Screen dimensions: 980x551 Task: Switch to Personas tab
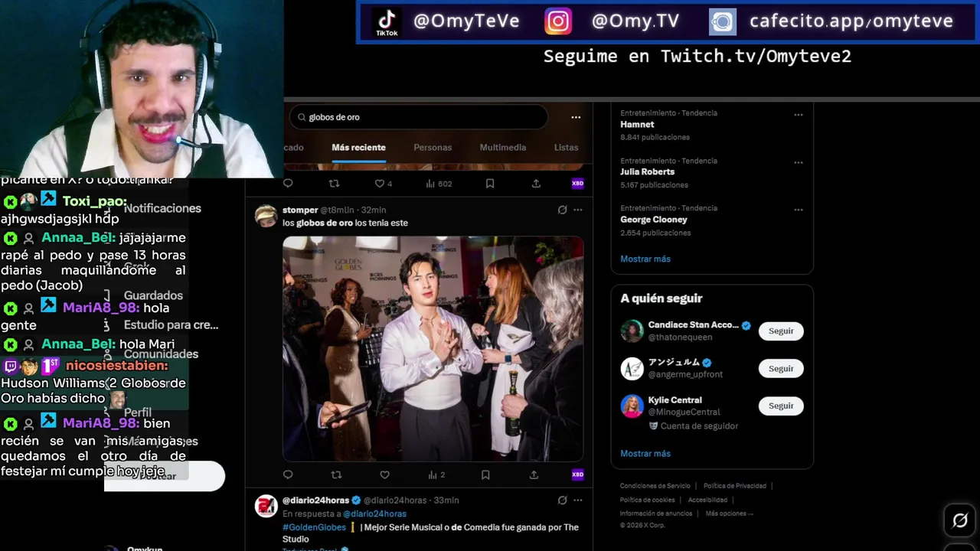tap(433, 148)
